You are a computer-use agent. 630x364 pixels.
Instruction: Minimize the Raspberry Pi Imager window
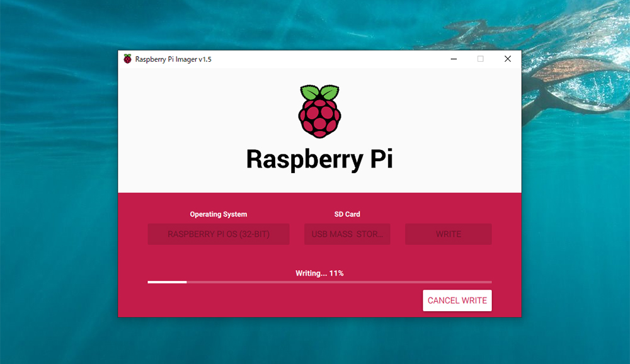click(x=454, y=59)
